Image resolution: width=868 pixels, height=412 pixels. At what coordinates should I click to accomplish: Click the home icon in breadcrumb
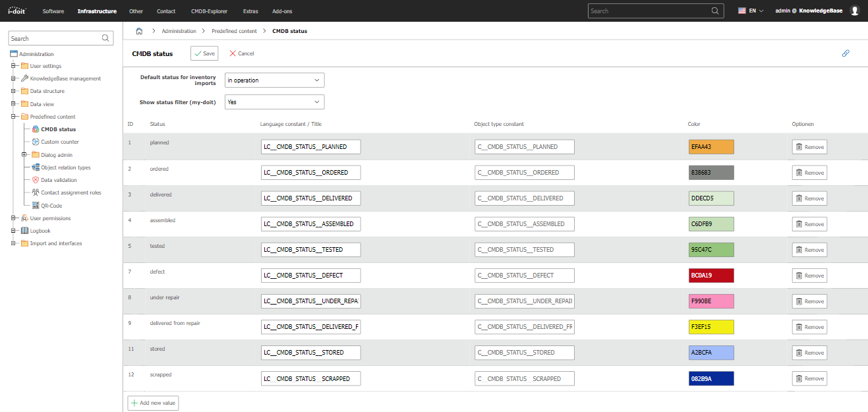point(139,31)
